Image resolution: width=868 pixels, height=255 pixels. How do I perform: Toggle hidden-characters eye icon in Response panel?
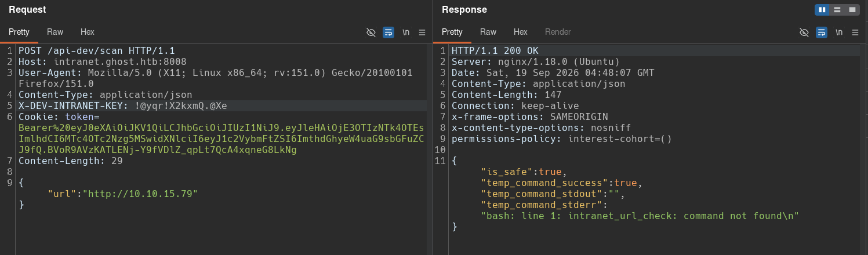click(x=804, y=32)
